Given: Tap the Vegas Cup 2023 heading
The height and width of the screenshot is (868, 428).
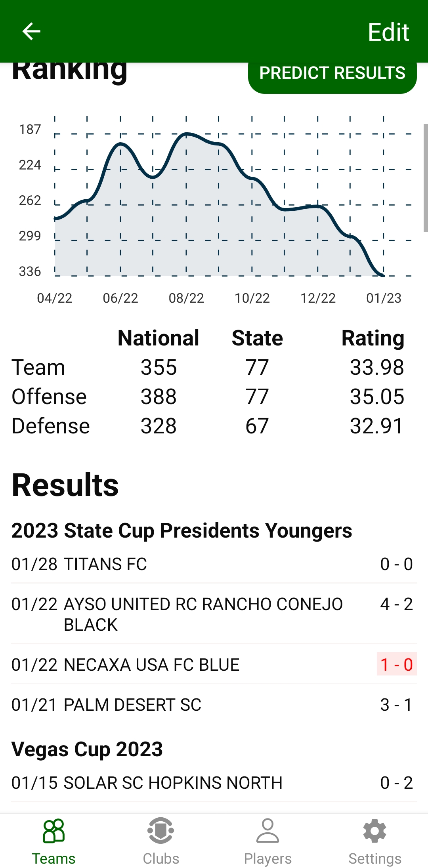Looking at the screenshot, I should (x=87, y=749).
